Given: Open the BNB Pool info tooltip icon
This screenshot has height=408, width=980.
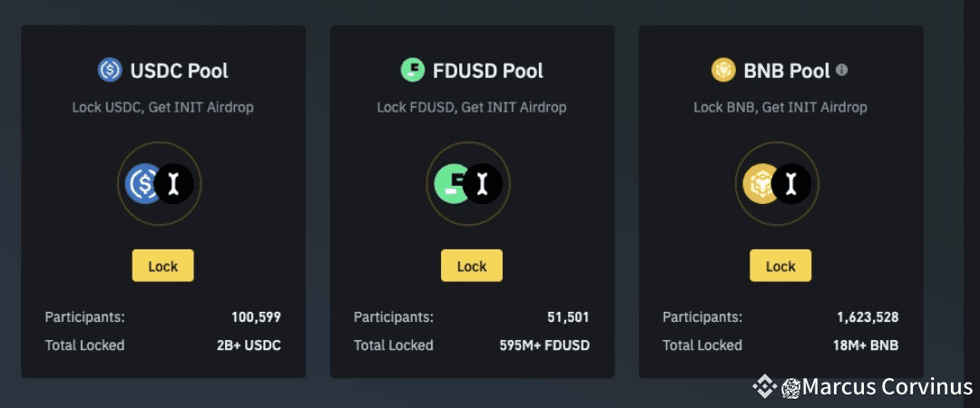Looking at the screenshot, I should pos(842,70).
